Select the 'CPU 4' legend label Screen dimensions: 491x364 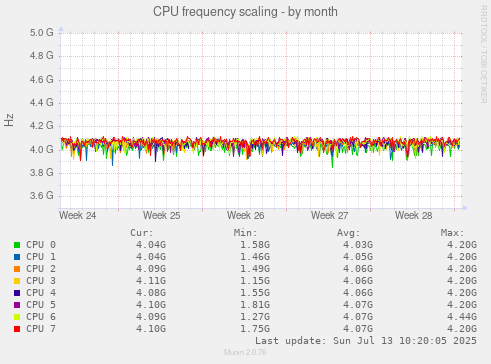(x=41, y=293)
